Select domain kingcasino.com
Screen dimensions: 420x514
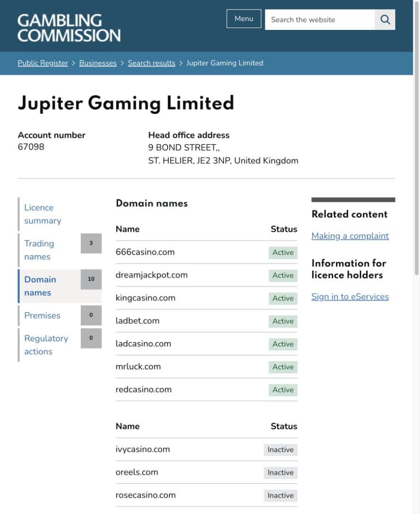coord(145,298)
